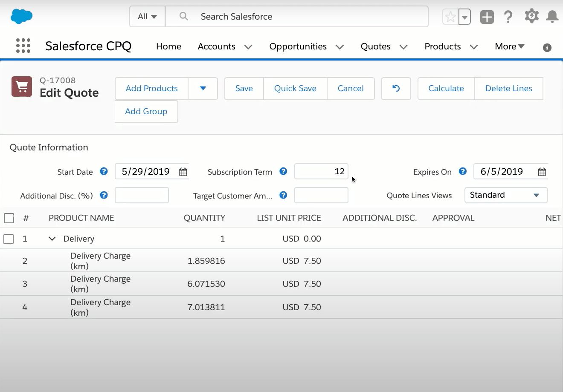Expand the Opportunities tab chevron menu
563x392 pixels.
click(x=340, y=47)
